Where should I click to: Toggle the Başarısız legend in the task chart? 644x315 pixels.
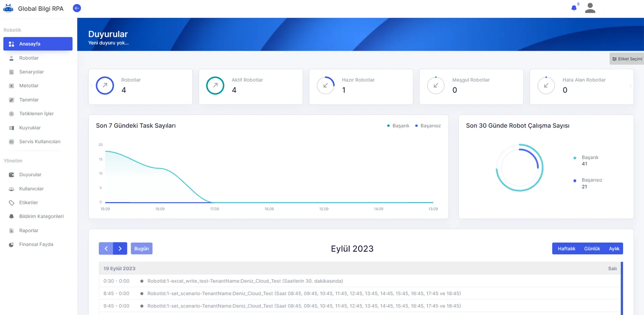pos(428,126)
